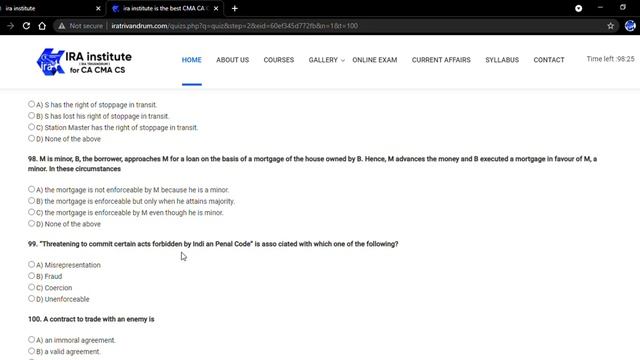Click the IRA institute logo
The image size is (640, 360).
(x=84, y=62)
